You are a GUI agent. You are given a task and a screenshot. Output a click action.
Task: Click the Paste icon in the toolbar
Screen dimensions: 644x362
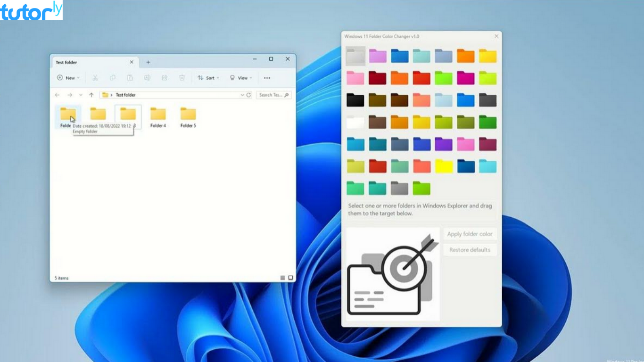[x=130, y=78]
